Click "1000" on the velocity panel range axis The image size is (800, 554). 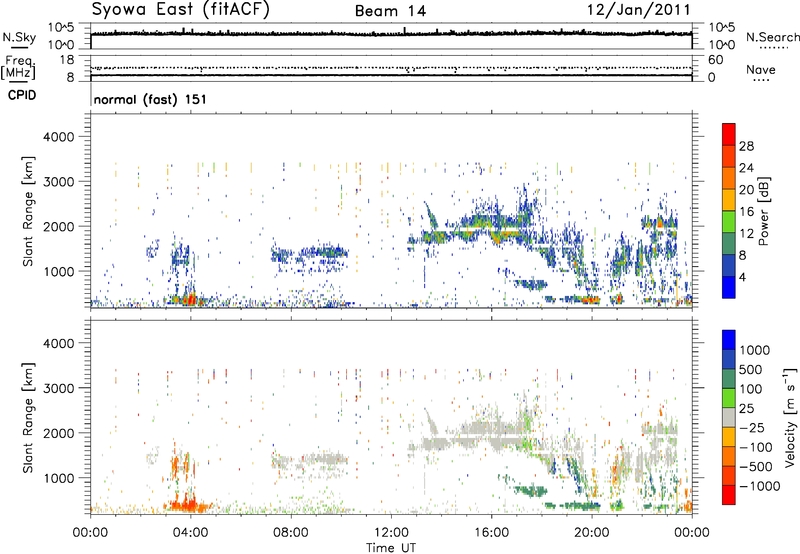[58, 478]
